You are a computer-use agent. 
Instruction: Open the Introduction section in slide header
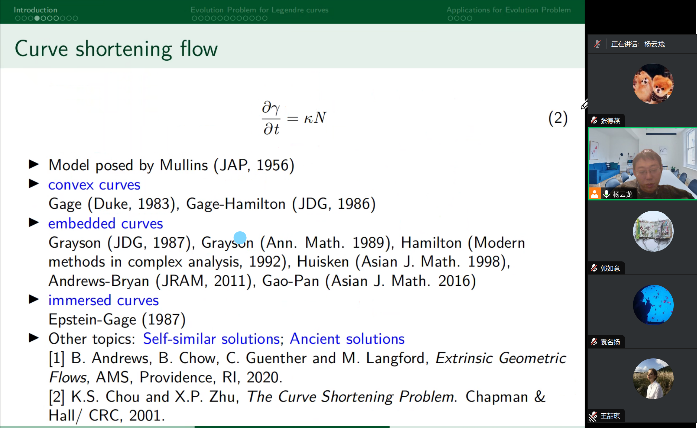28,10
